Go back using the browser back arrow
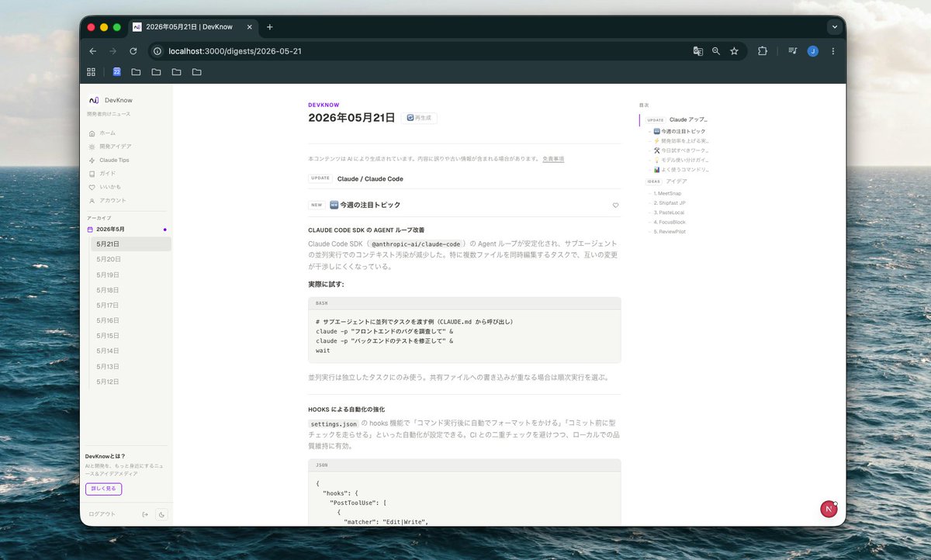This screenshot has height=560, width=931. coord(93,51)
